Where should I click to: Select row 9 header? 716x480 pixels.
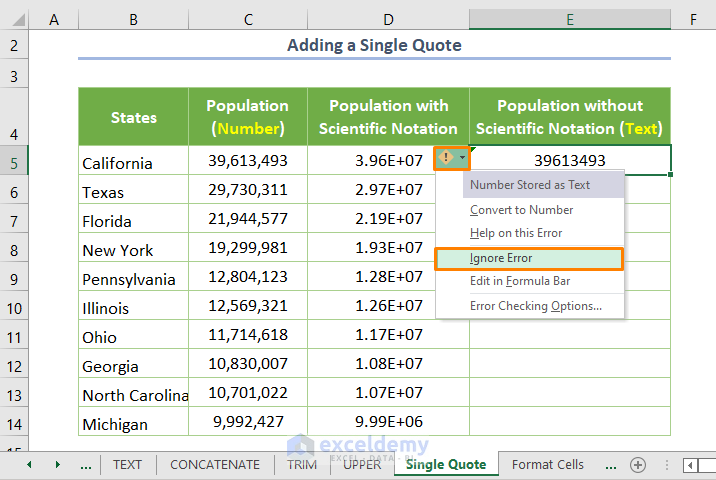point(14,279)
